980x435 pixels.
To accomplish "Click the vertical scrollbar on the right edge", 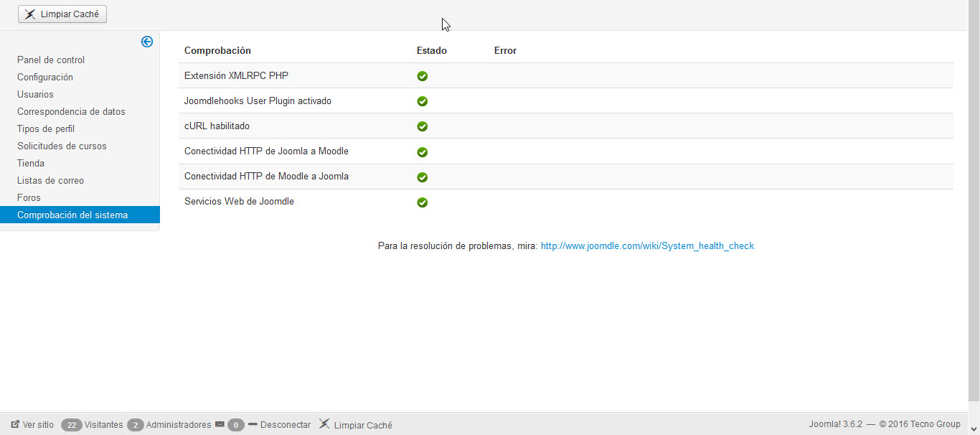I will coord(974,201).
